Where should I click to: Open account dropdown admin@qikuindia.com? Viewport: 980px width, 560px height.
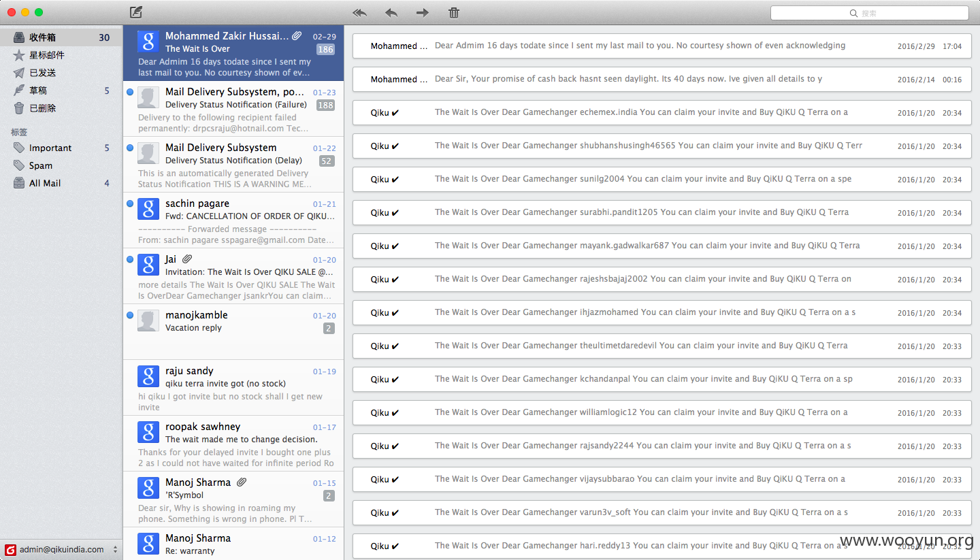61,549
